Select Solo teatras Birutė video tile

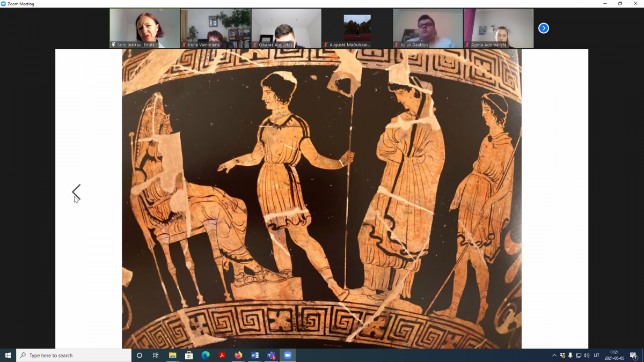coord(145,28)
